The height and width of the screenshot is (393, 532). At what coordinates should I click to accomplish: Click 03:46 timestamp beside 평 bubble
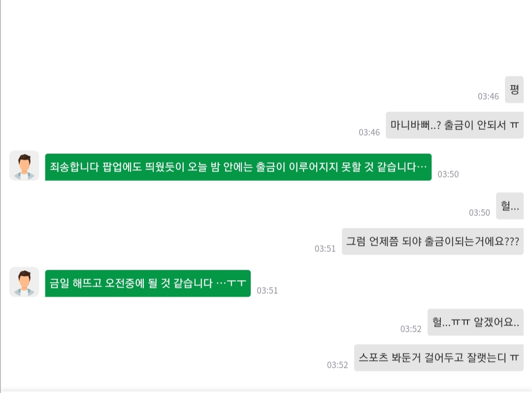[x=488, y=97]
